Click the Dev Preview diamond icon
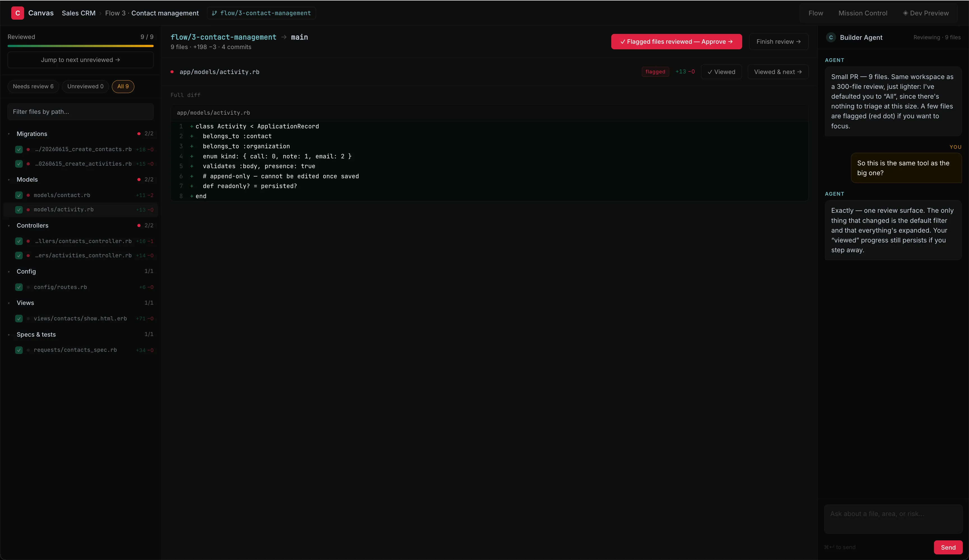The height and width of the screenshot is (560, 969). [905, 13]
